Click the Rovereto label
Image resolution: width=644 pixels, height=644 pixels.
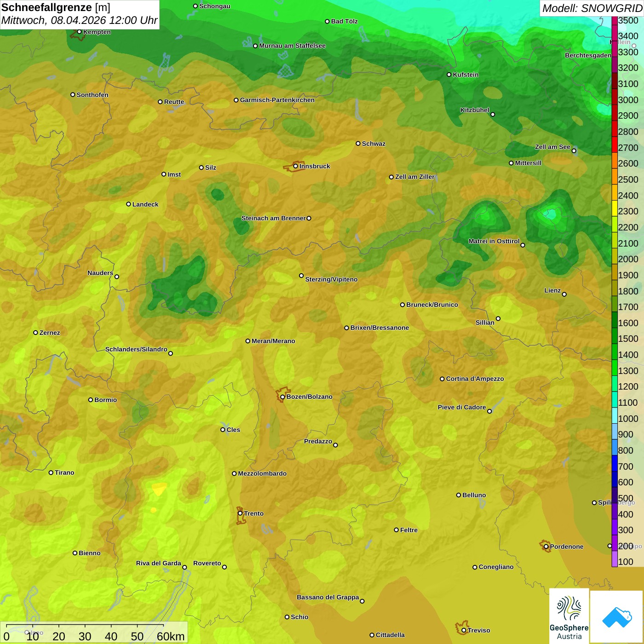[207, 563]
